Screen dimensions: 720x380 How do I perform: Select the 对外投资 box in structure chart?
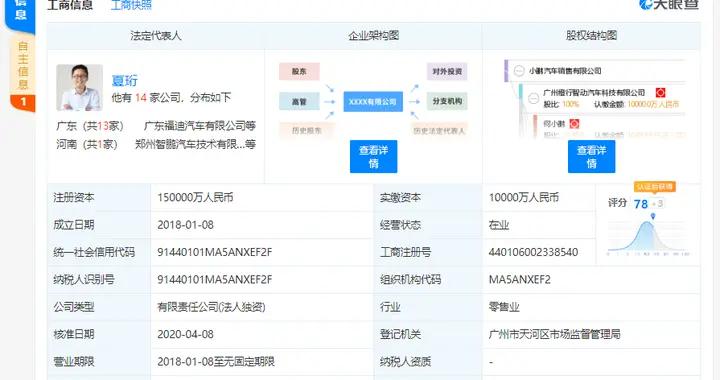[447, 72]
